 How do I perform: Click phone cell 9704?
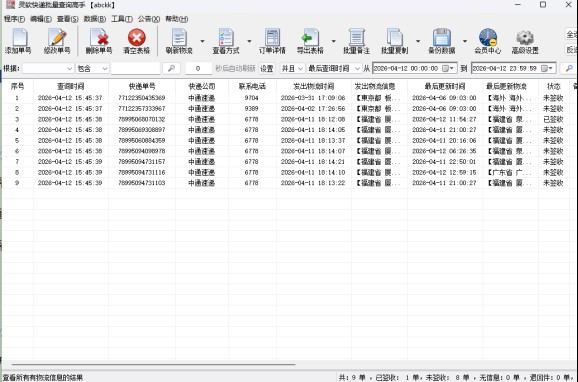click(251, 98)
